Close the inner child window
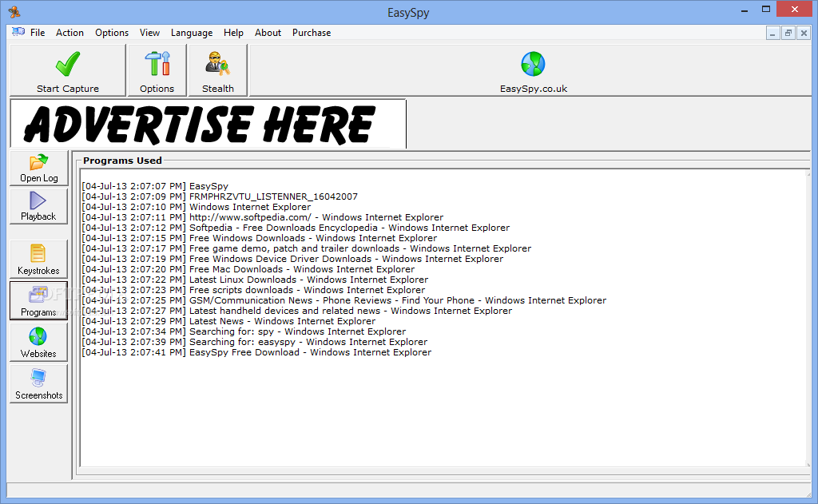Image resolution: width=818 pixels, height=504 pixels. (x=804, y=34)
